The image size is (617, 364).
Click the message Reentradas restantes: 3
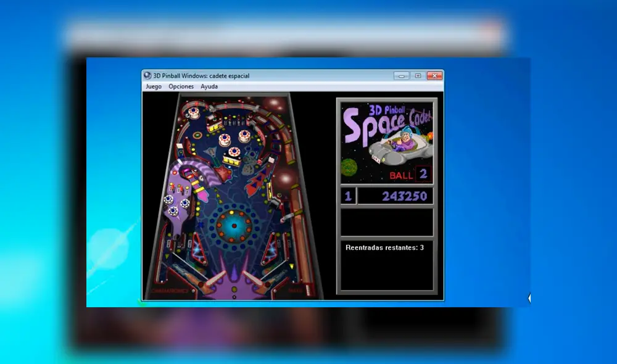coord(386,247)
